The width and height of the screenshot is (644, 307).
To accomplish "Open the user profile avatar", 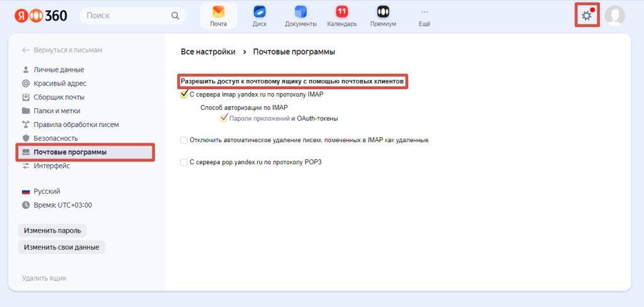I will point(615,16).
